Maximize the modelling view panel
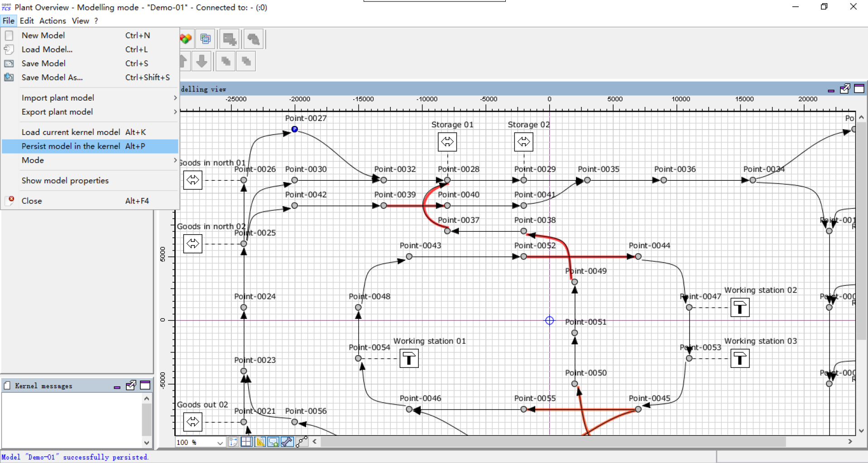Viewport: 868px width, 463px height. click(x=859, y=89)
